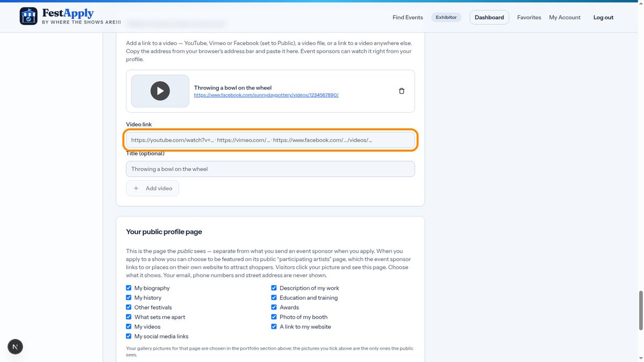The image size is (644, 362).
Task: Disable the 'My videos' checkbox
Action: [x=129, y=327]
